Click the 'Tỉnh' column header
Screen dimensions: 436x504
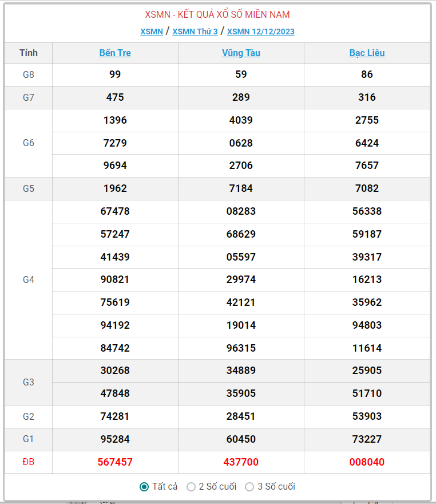pos(29,53)
